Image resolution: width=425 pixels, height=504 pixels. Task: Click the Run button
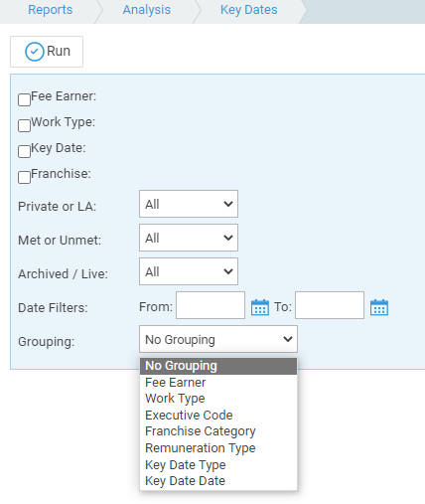[x=47, y=52]
